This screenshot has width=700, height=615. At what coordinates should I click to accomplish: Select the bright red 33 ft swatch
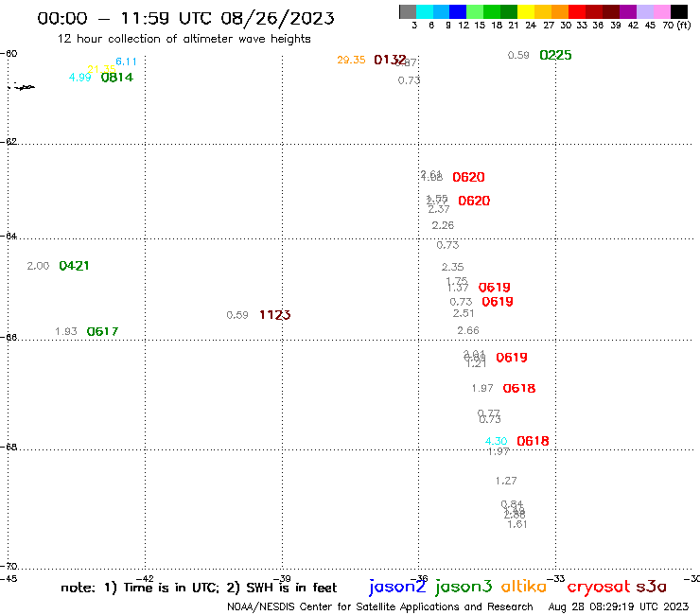[577, 11]
